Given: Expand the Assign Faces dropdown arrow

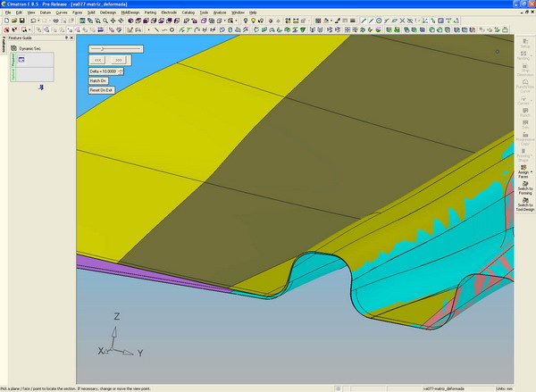Looking at the screenshot, I should pyautogui.click(x=532, y=171).
